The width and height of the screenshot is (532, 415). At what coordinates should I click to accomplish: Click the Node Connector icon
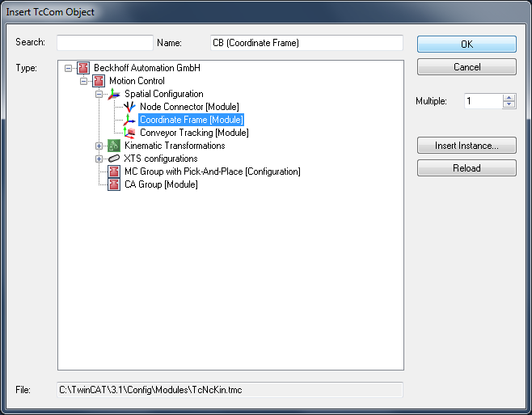(129, 107)
